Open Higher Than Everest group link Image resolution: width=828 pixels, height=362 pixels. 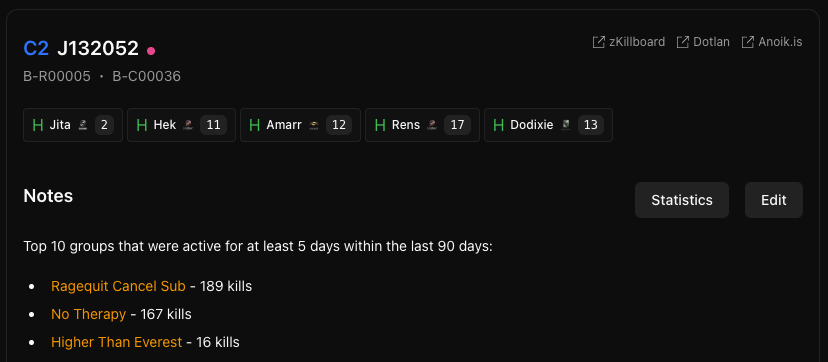[117, 342]
